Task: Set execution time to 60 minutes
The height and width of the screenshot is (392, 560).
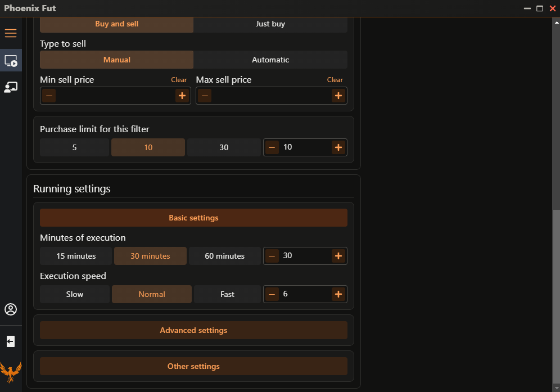Action: coord(224,256)
